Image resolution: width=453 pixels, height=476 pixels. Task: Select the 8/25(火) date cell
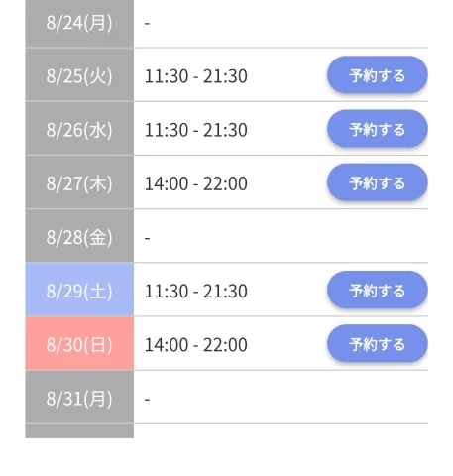79,75
